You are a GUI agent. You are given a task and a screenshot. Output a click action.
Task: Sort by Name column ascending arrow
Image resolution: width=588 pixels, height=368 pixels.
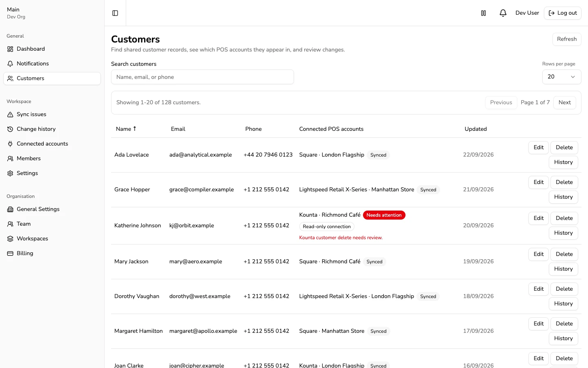click(x=134, y=129)
